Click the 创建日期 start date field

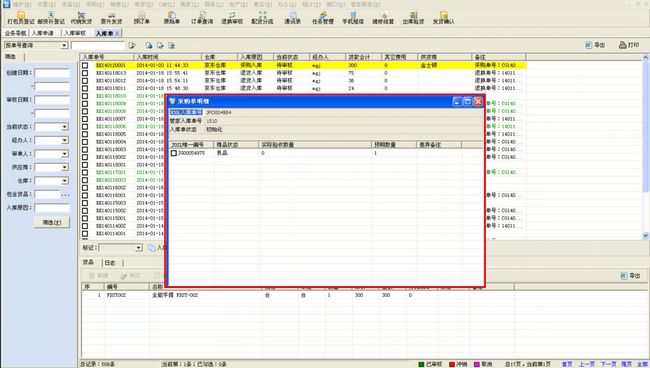point(52,73)
